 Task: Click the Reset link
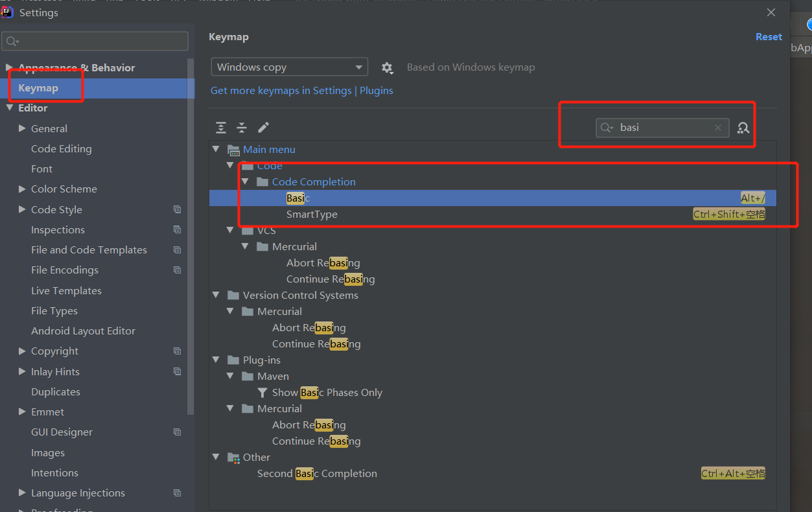[769, 37]
